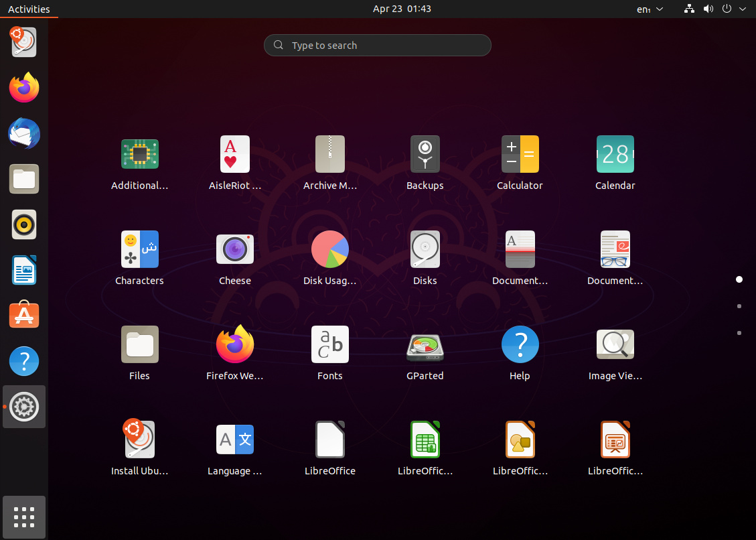Launch Firefox from the dock
This screenshot has height=540, width=756.
pos(23,88)
